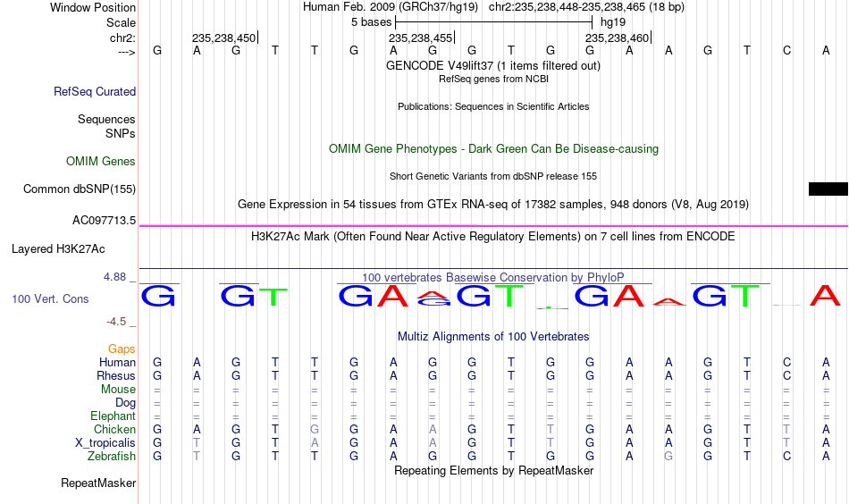Click the 235,238,450 ruler coordinate
This screenshot has width=849, height=504.
223,38
